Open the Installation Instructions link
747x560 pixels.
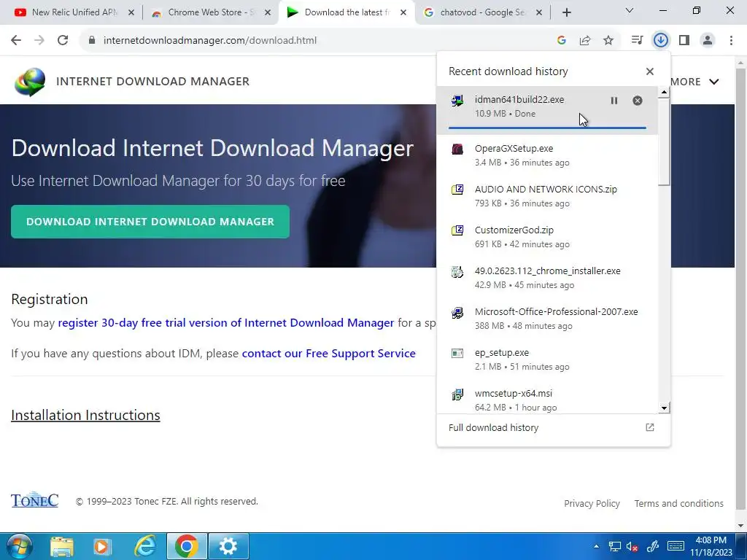[85, 415]
